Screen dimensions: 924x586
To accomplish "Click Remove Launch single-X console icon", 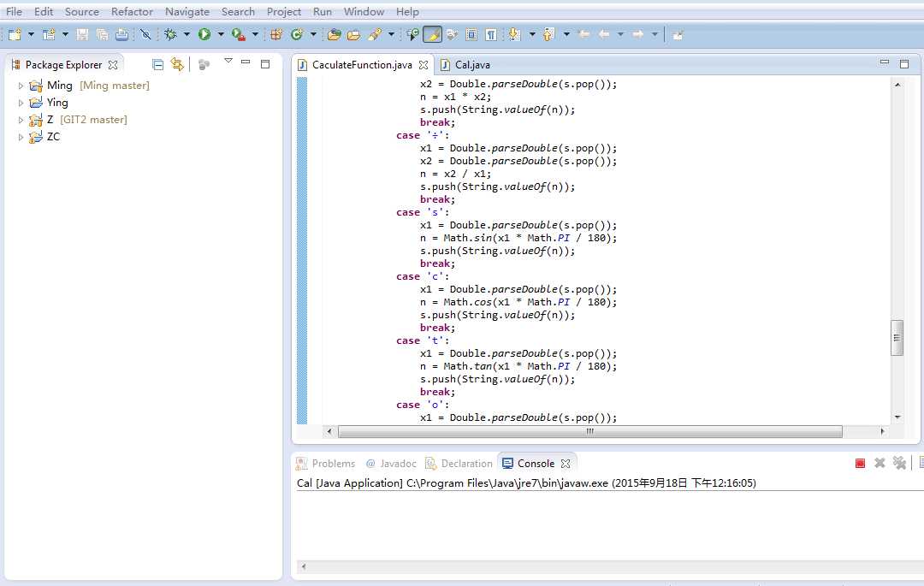I will point(880,463).
